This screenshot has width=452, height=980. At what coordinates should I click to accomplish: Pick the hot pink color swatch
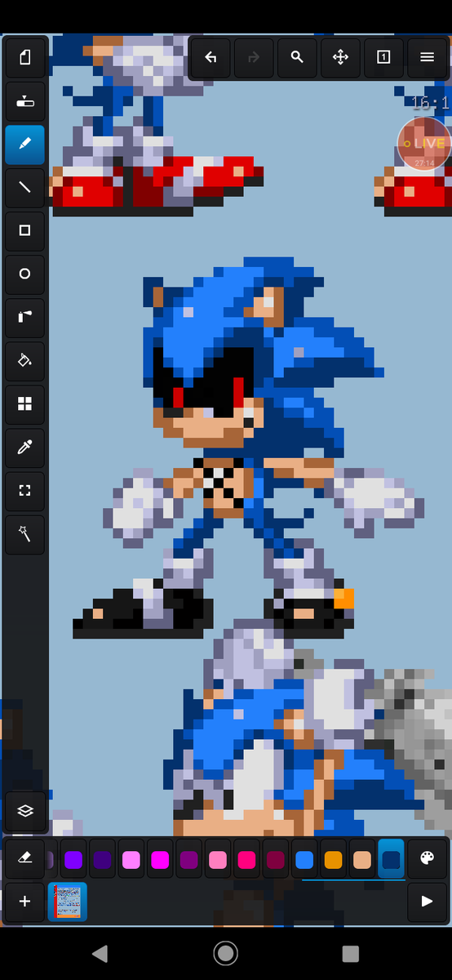(x=246, y=859)
